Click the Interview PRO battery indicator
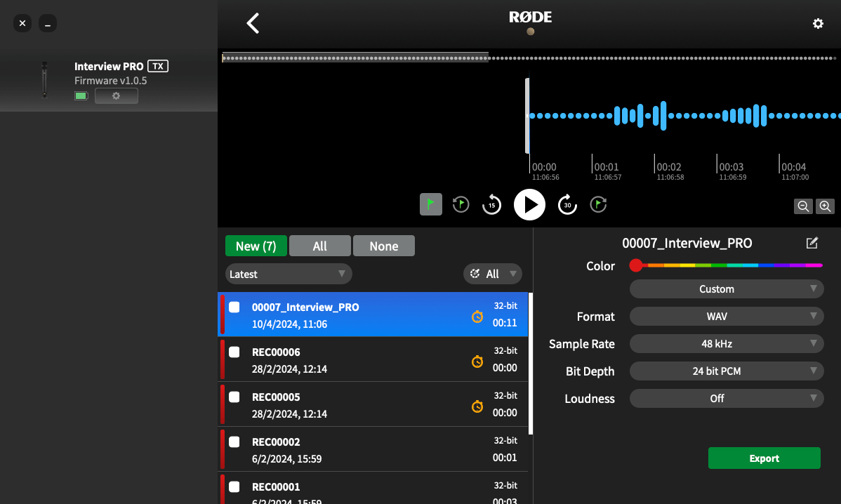 [81, 96]
